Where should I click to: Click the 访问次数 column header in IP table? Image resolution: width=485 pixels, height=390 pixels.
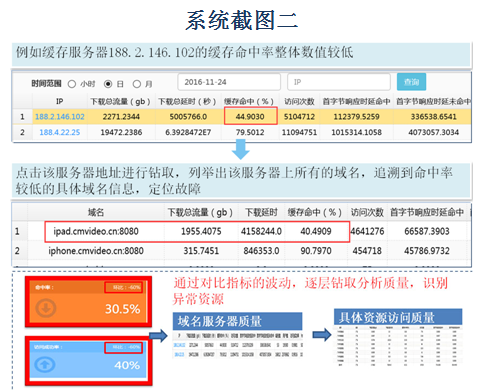click(299, 101)
